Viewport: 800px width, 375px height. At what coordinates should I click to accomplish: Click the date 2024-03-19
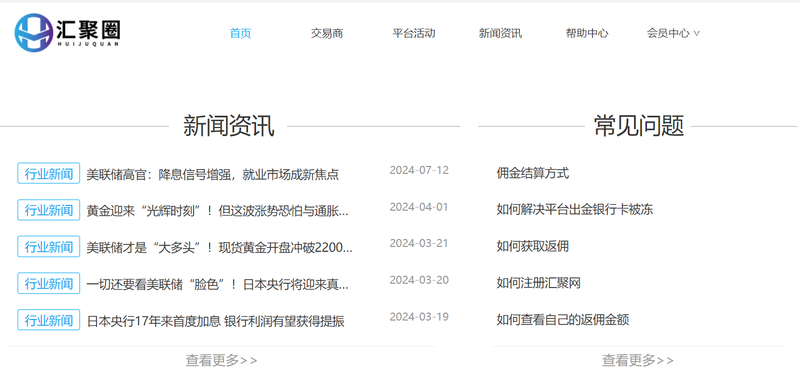tap(419, 316)
